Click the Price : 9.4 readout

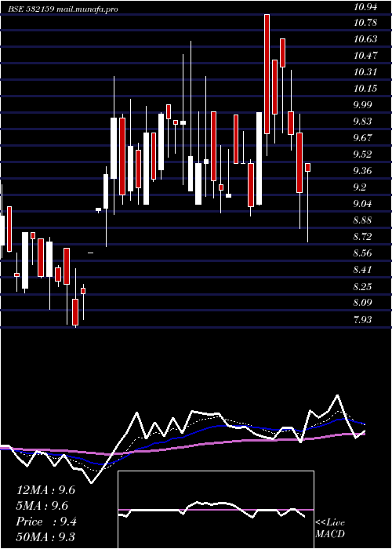pos(46,522)
